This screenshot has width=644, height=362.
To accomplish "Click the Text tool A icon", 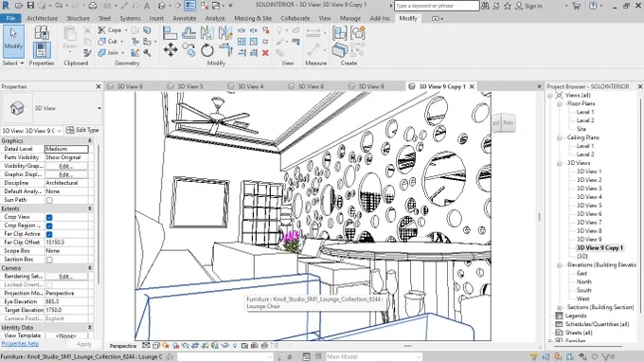I will pos(147,6).
